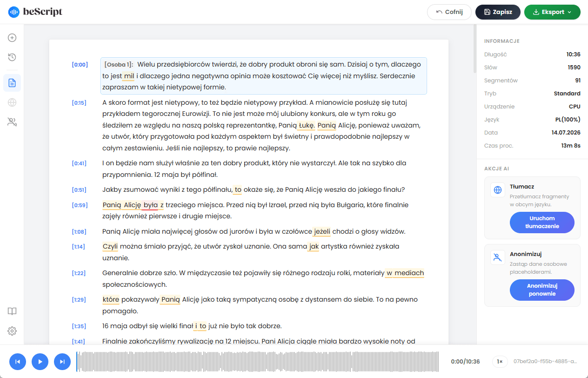
Task: Click Uruchom tłumaczenie button
Action: (x=542, y=223)
